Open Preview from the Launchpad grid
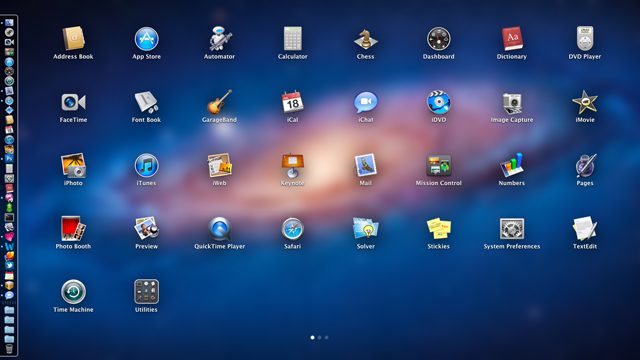Viewport: 640px width, 360px height. (146, 229)
